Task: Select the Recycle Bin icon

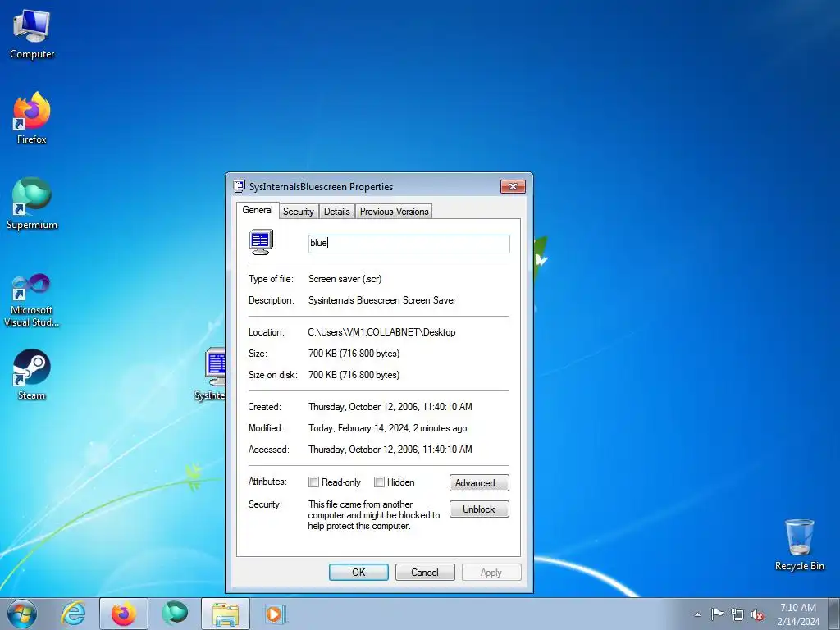Action: tap(799, 545)
